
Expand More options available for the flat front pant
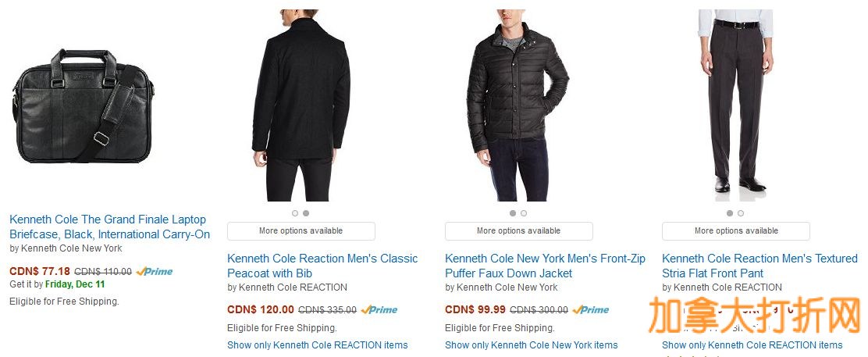tap(735, 231)
